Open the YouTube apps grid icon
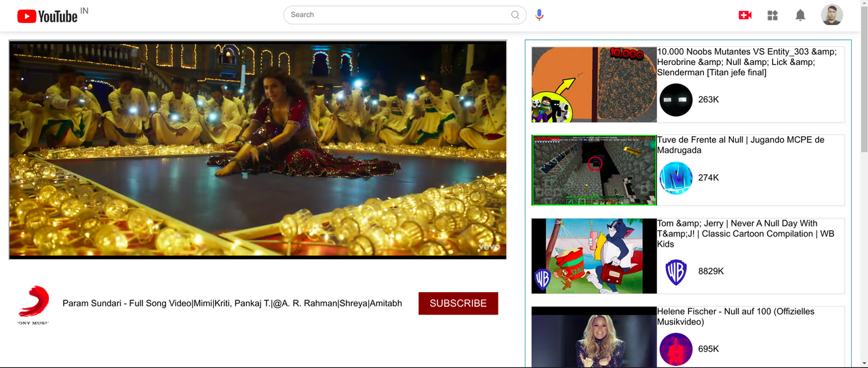 pyautogui.click(x=772, y=15)
